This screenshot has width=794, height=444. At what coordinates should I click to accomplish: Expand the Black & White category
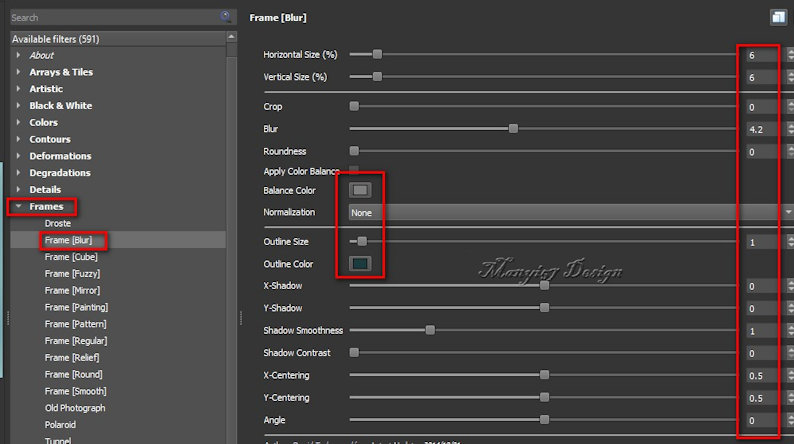tap(18, 106)
